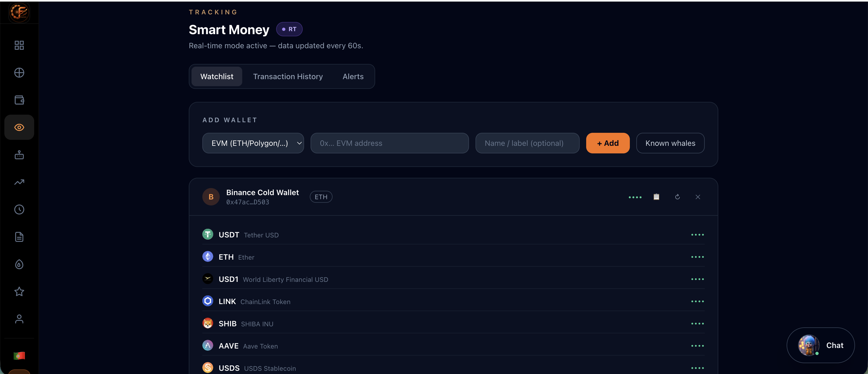Open the crosshair globe icon in sidebar

tap(19, 73)
